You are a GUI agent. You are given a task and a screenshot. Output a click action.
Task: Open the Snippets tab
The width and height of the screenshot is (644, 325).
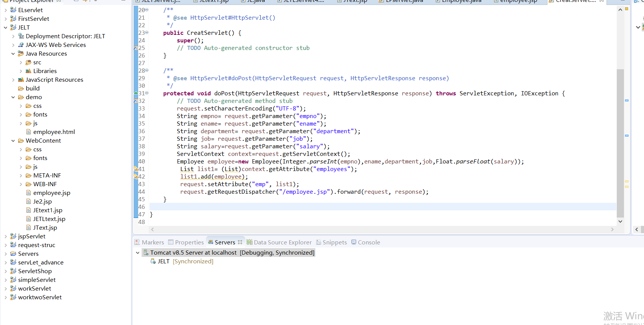pos(332,242)
